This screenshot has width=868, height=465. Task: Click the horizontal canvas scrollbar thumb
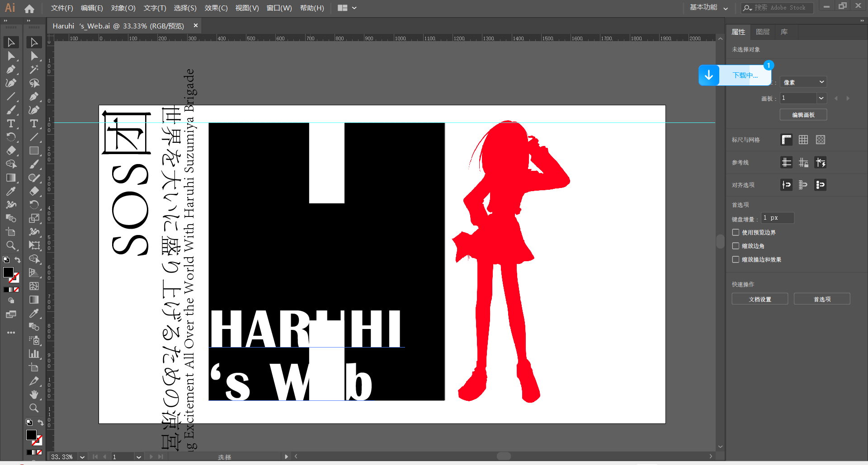coord(504,456)
